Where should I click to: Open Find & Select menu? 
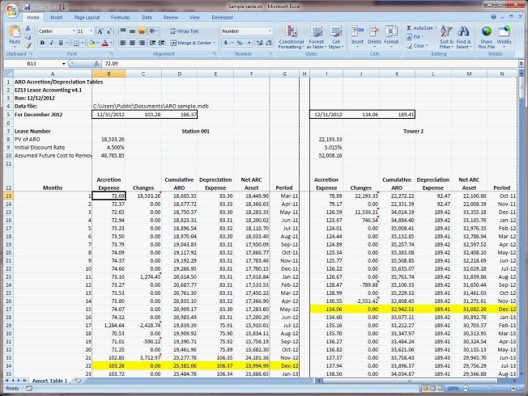(464, 37)
